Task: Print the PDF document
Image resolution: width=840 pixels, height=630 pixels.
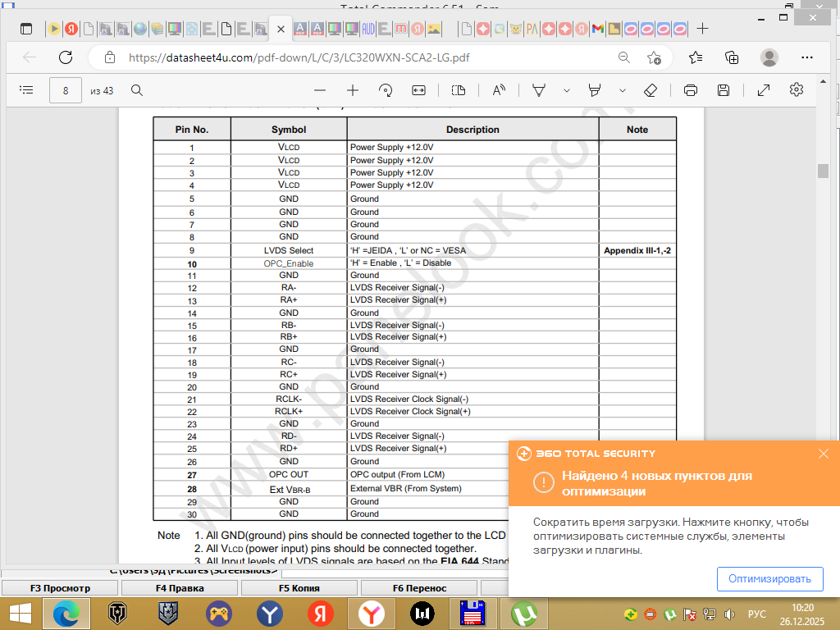Action: 691,90
